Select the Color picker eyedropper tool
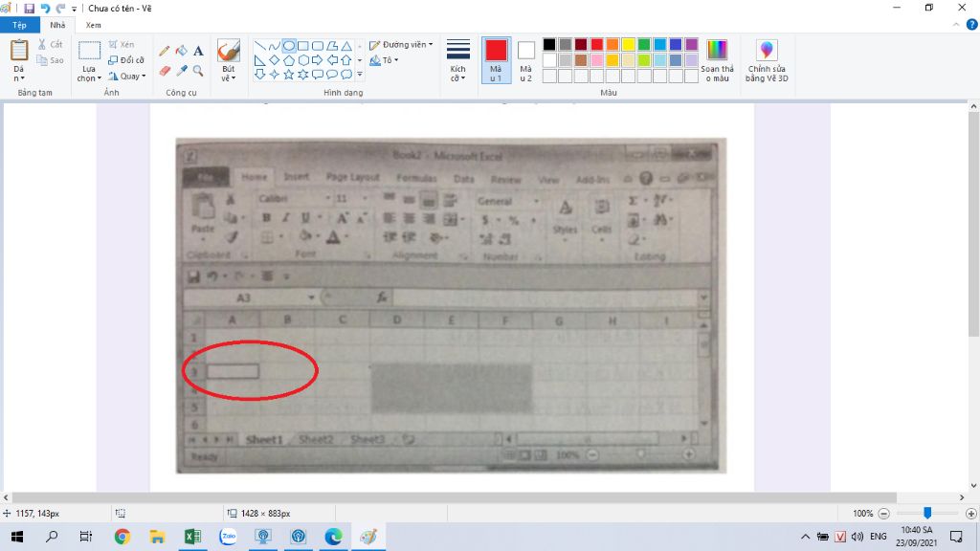The width and height of the screenshot is (980, 551). [x=181, y=71]
